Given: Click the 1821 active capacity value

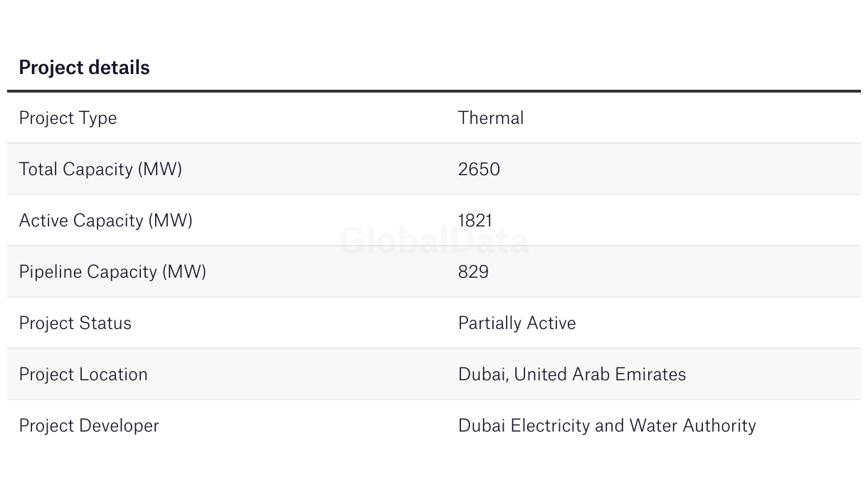Looking at the screenshot, I should pos(475,221).
